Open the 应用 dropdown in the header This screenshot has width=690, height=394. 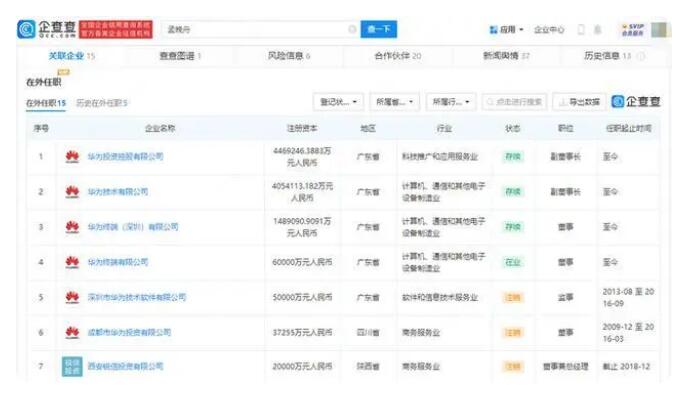(506, 29)
